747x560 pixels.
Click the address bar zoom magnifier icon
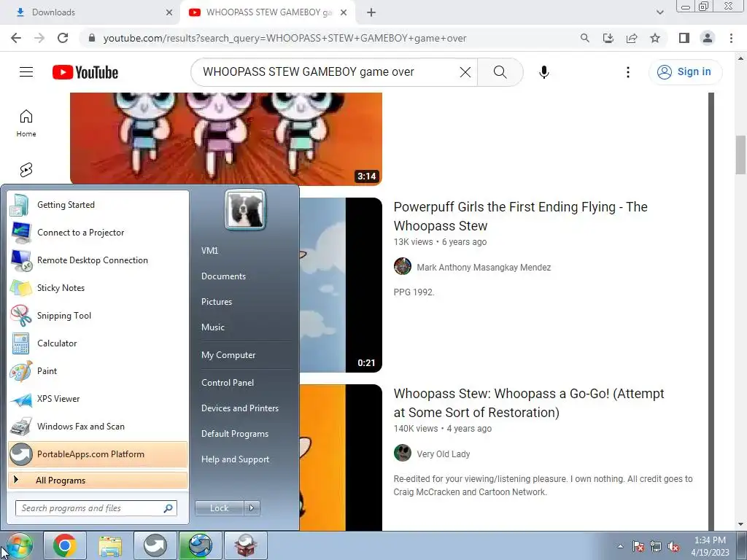tap(584, 38)
